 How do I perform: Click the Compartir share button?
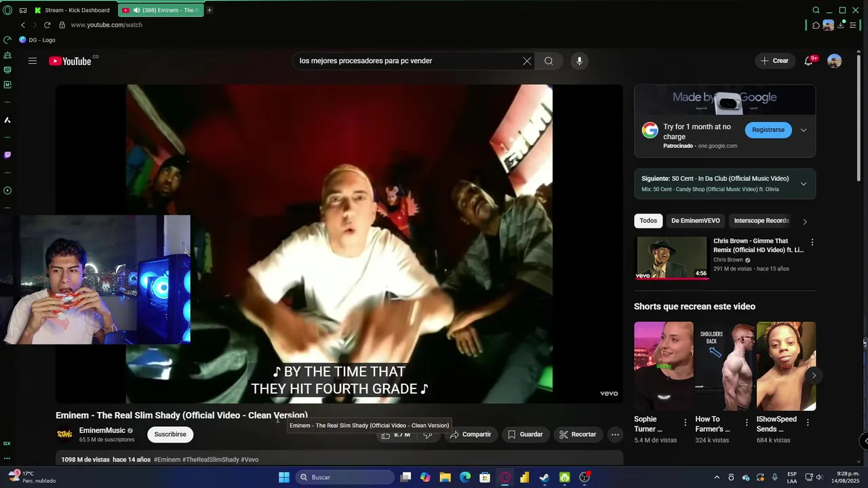click(x=470, y=434)
